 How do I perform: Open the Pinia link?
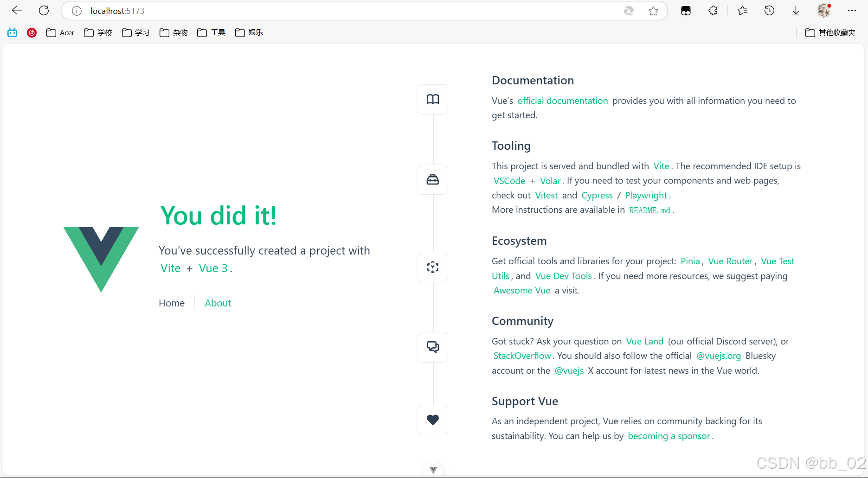pos(690,261)
